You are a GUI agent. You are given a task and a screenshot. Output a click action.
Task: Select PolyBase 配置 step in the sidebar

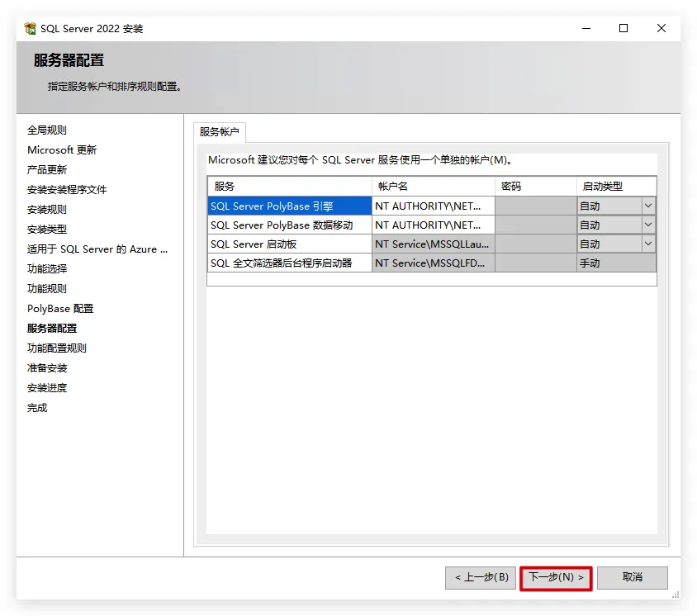(x=60, y=309)
